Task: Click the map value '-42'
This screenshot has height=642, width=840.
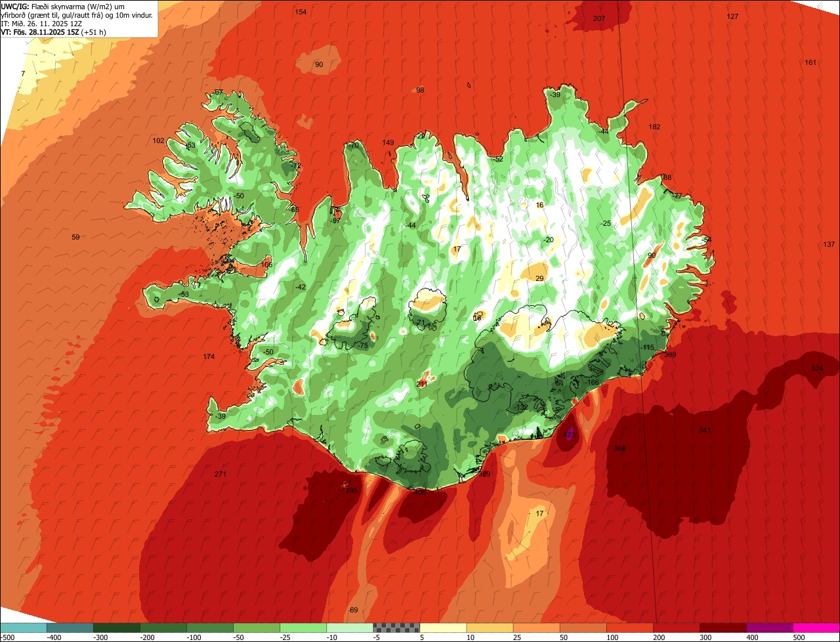Action: [301, 287]
